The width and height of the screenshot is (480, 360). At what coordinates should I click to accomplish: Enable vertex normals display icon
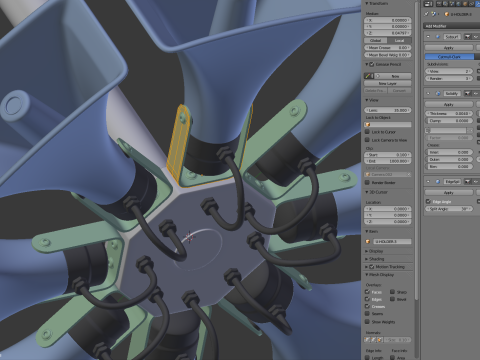367,340
